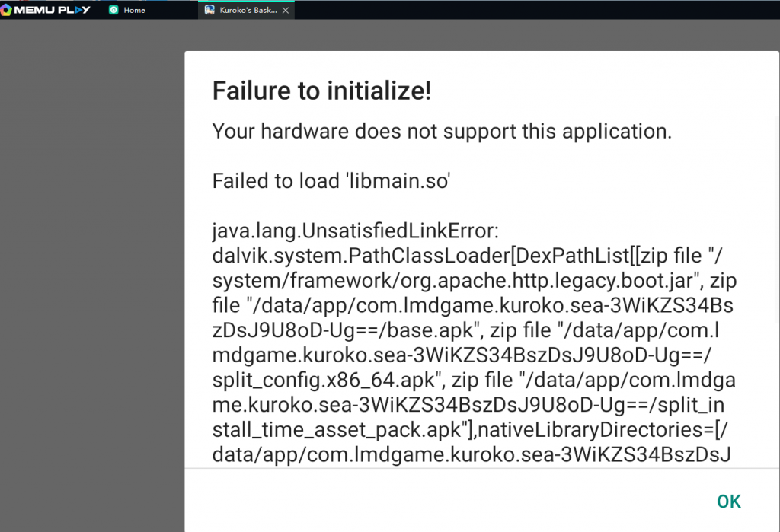The width and height of the screenshot is (780, 532).
Task: Click the "Failure to initialize!" heading
Action: [x=321, y=91]
